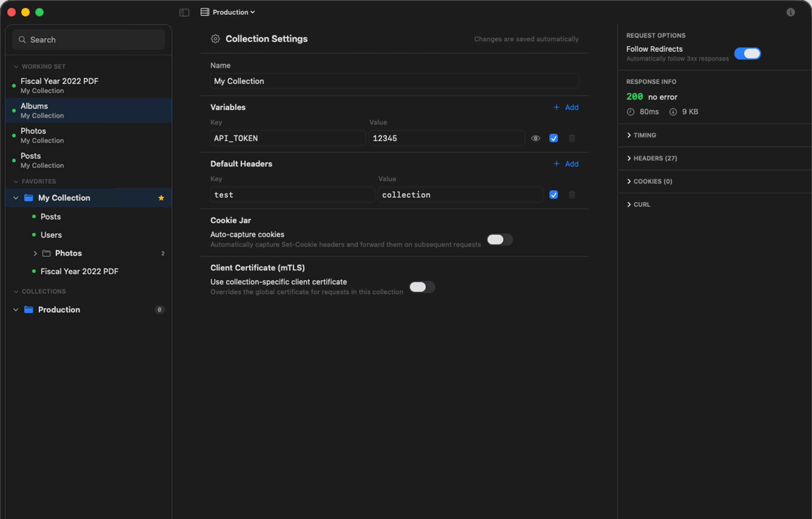
Task: Toggle visibility of API_TOKEN value with eye icon
Action: (x=536, y=138)
